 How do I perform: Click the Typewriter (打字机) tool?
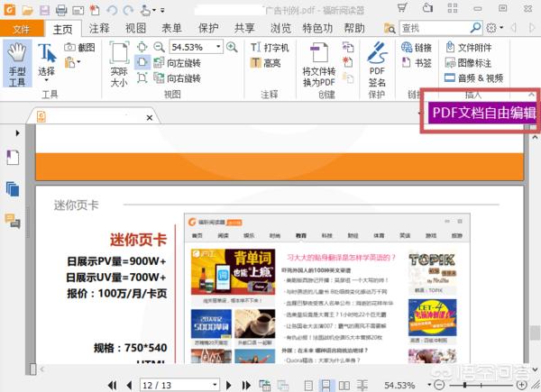pos(270,47)
